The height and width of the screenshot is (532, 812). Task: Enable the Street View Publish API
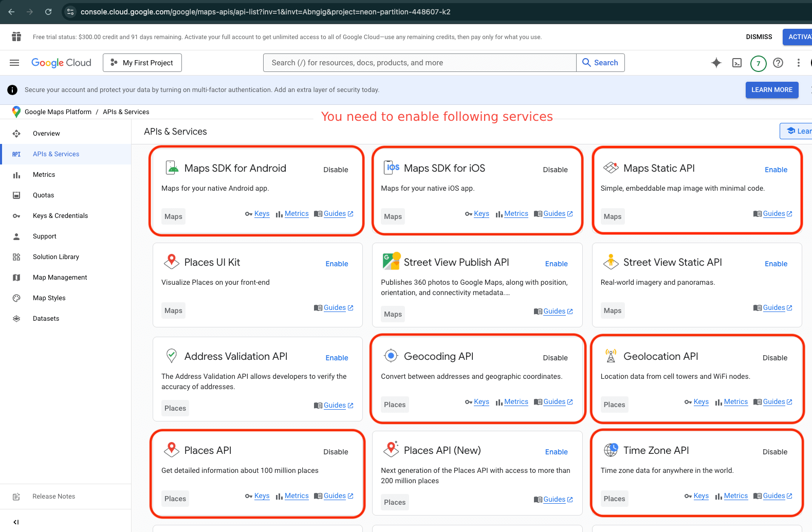click(556, 264)
